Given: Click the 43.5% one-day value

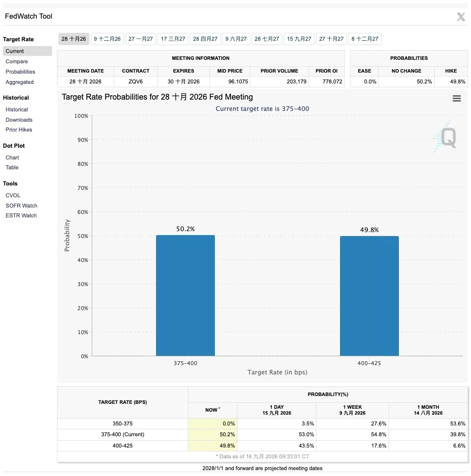Looking at the screenshot, I should point(306,446).
